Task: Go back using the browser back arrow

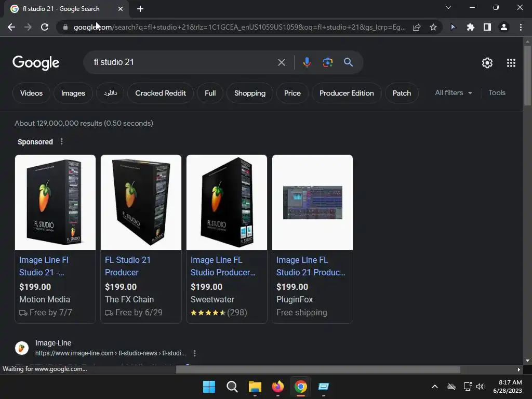Action: click(11, 27)
